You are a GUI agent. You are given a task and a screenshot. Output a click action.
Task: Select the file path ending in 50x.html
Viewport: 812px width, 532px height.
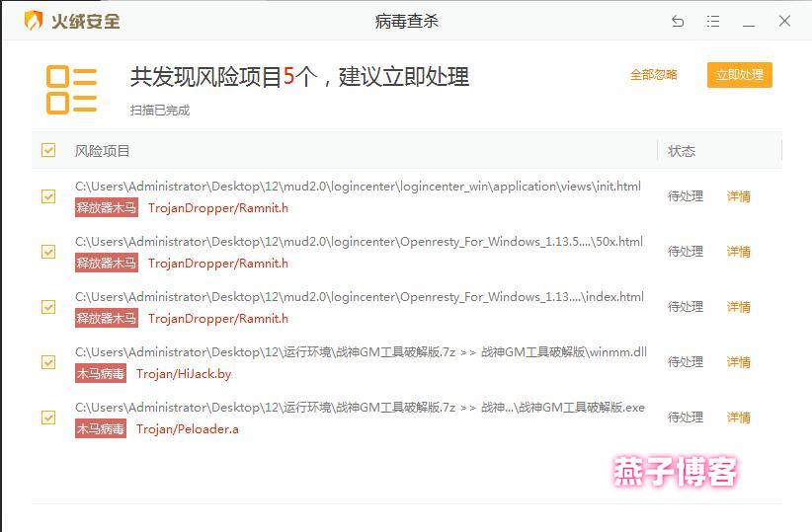(x=359, y=242)
